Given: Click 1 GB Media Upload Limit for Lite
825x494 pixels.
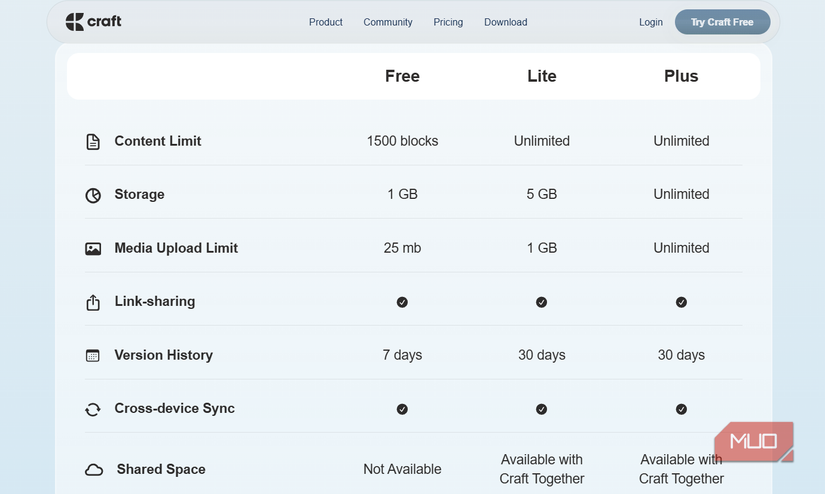Looking at the screenshot, I should click(541, 248).
